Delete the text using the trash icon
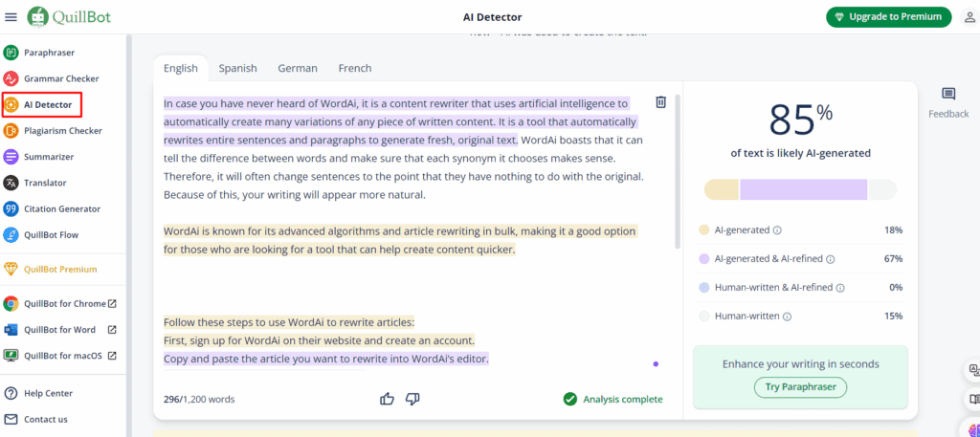This screenshot has width=980, height=437. 660,102
